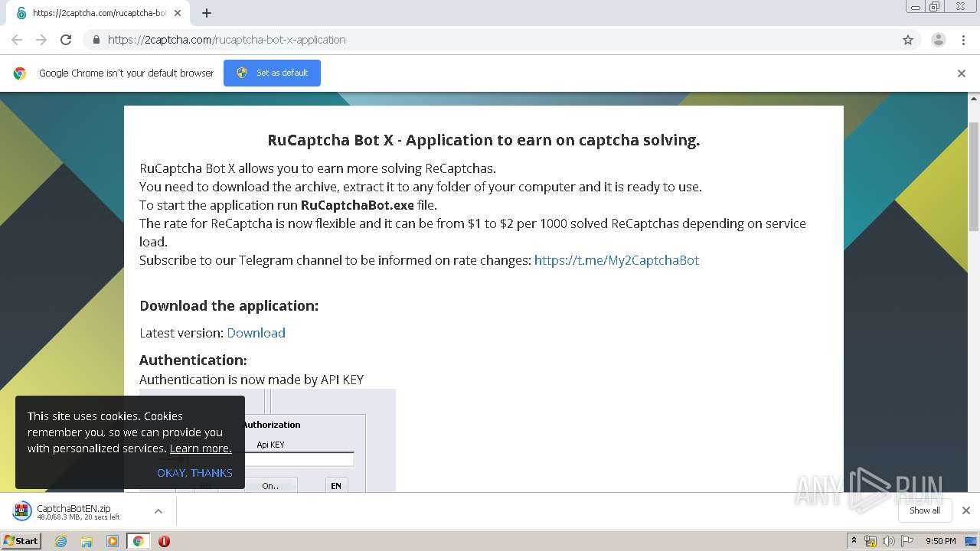Open the network tray icon
Viewport: 980px width, 551px height.
pos(871,541)
